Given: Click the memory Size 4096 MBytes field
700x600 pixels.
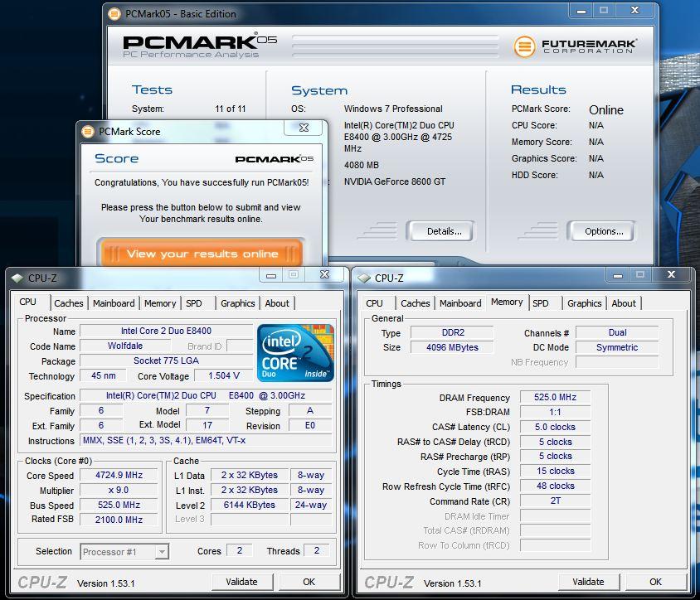Looking at the screenshot, I should coord(452,347).
